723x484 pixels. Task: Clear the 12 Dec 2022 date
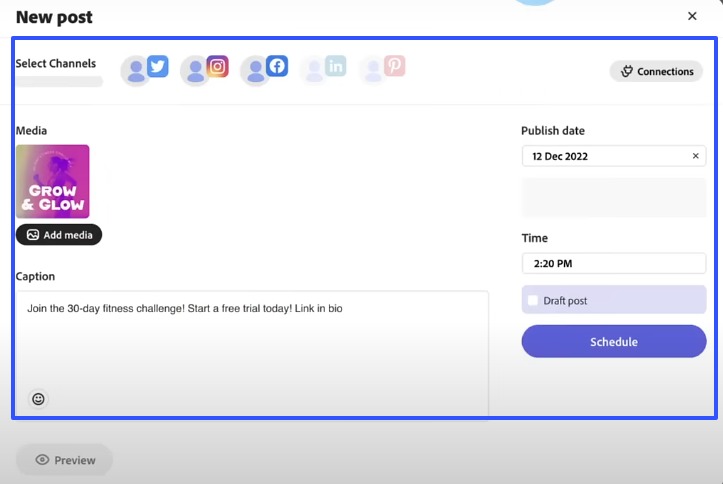[696, 156]
